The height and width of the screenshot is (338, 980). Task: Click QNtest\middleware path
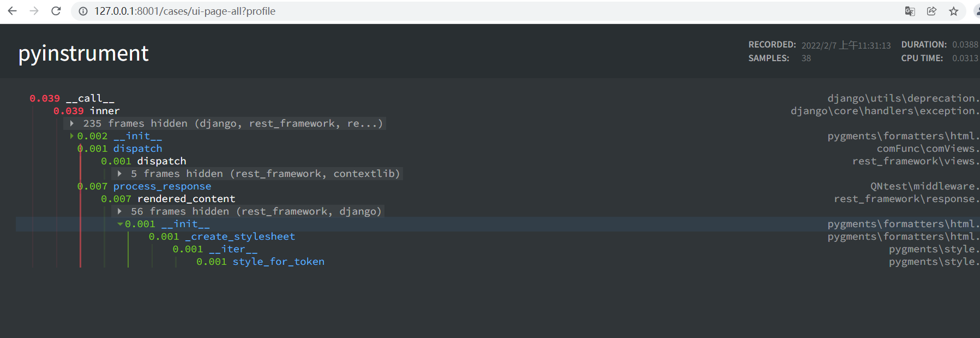[925, 186]
